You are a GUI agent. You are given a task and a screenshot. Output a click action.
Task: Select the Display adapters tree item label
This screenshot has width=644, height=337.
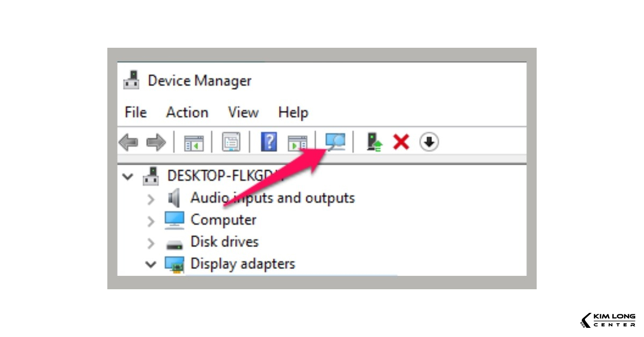[243, 264]
